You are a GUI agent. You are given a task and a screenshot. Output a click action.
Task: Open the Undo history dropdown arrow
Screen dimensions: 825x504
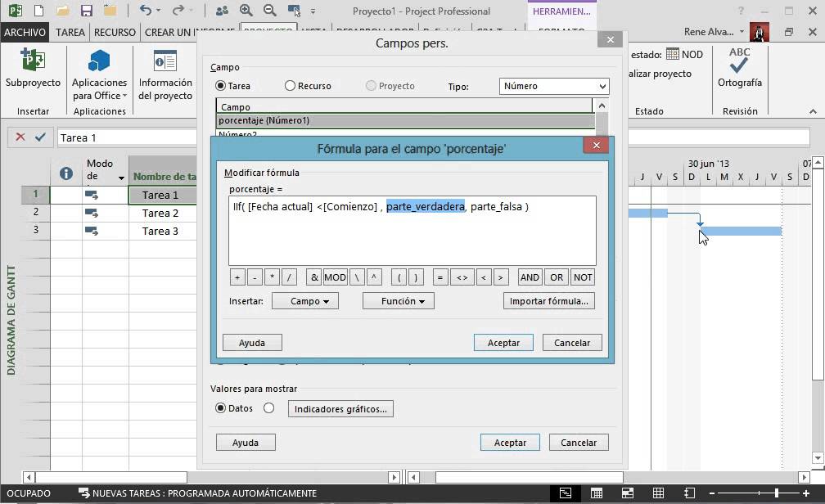click(158, 11)
